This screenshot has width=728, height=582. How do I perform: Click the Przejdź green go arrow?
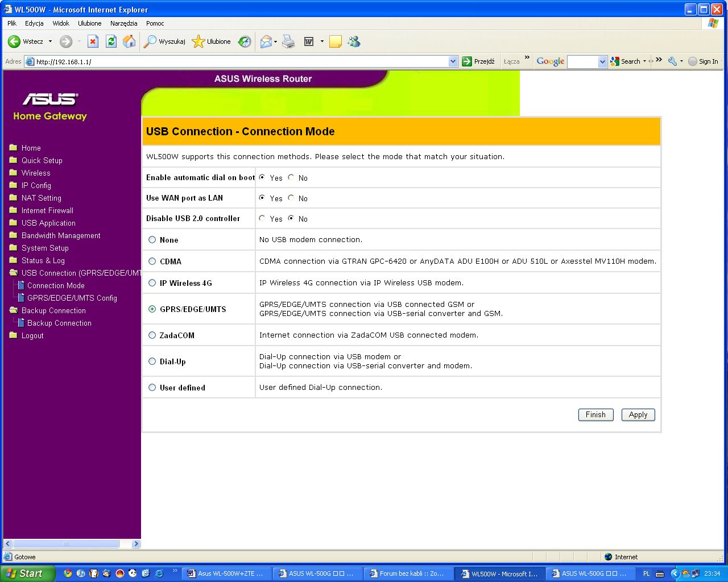click(x=467, y=61)
